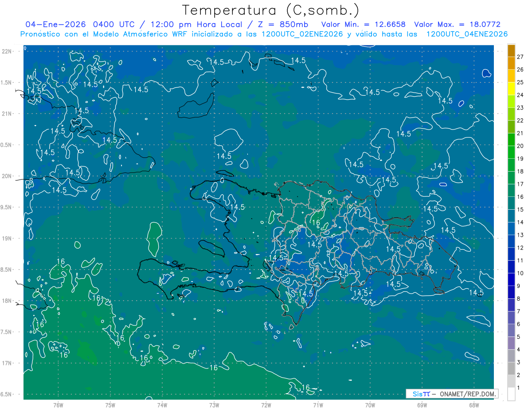532x411 pixels.
Task: Select the date text "04-Ene-2026"
Action: coord(55,24)
